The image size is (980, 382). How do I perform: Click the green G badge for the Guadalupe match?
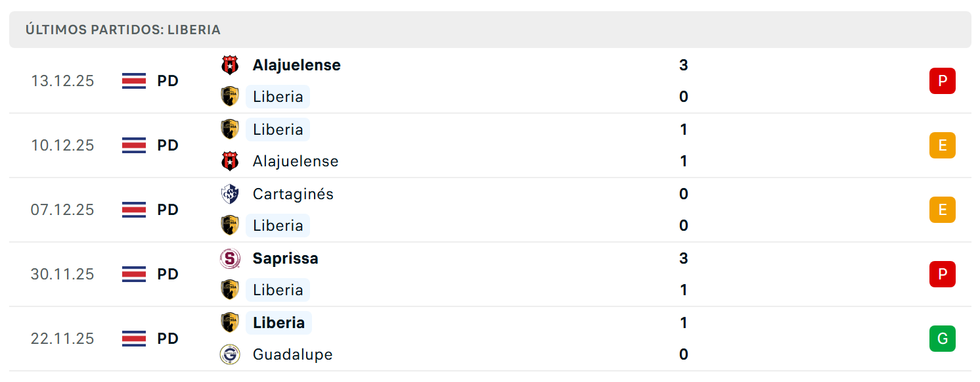[943, 339]
